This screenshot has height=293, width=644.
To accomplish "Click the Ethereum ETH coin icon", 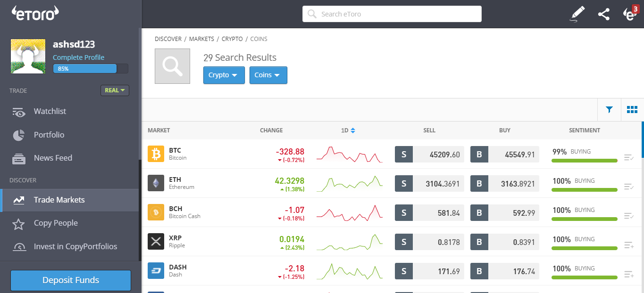I will click(156, 183).
